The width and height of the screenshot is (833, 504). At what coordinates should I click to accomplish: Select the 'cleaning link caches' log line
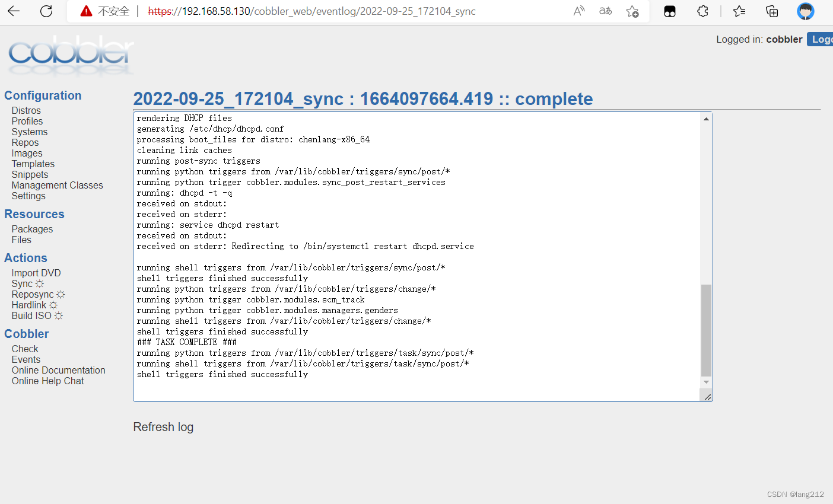pos(185,150)
